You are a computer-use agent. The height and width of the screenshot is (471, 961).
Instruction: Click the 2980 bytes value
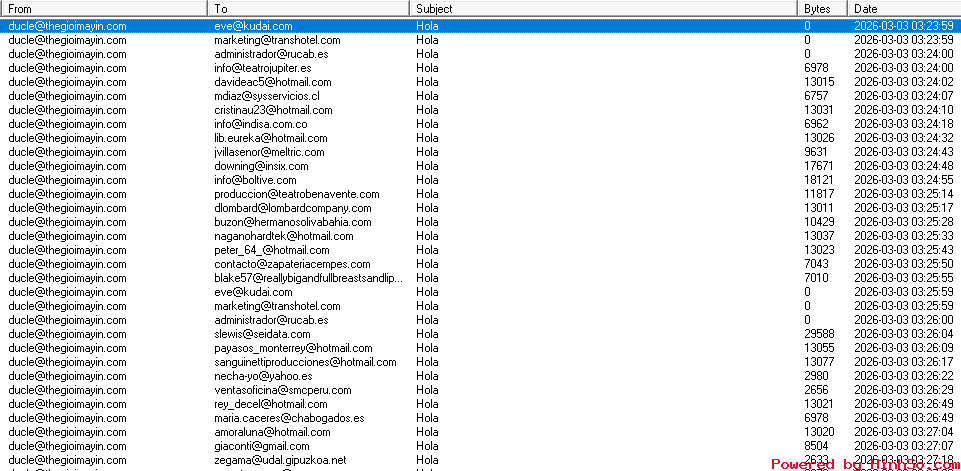816,377
